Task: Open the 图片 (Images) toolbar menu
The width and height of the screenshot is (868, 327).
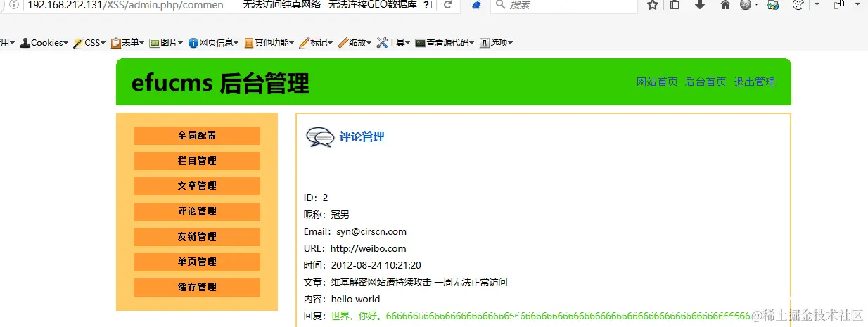Action: point(167,43)
